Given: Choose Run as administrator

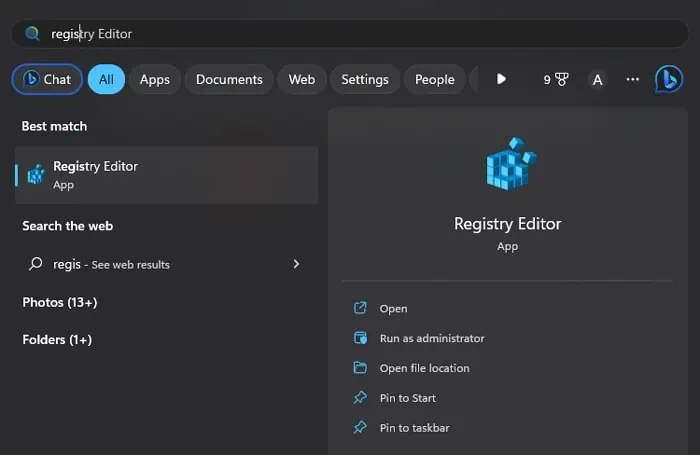Looking at the screenshot, I should [431, 339].
